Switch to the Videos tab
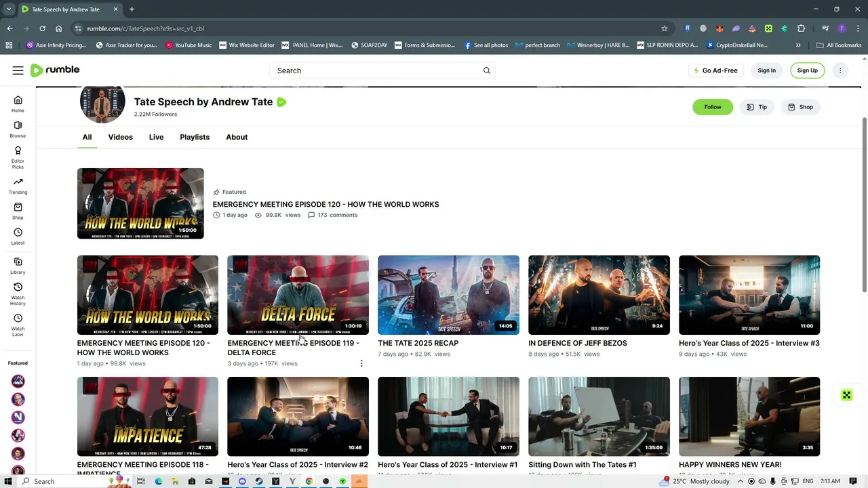Image resolution: width=868 pixels, height=488 pixels. tap(120, 137)
